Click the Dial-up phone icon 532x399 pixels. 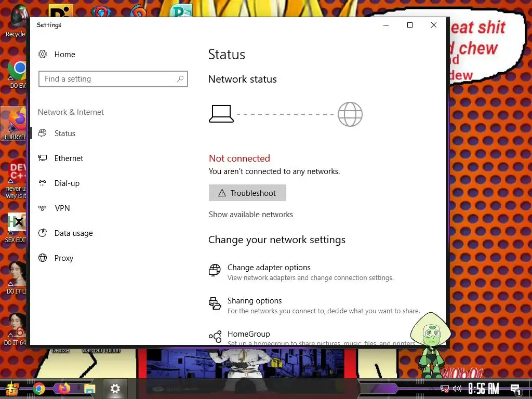43,183
